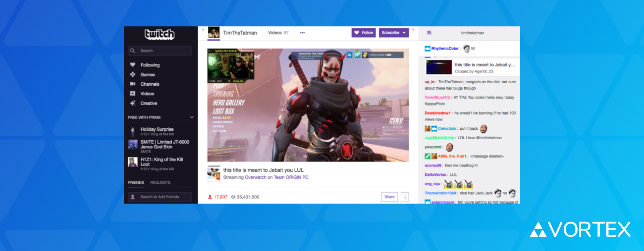Screen dimensions: 644x251
Task: Switch to the Requests tab
Action: pos(160,183)
